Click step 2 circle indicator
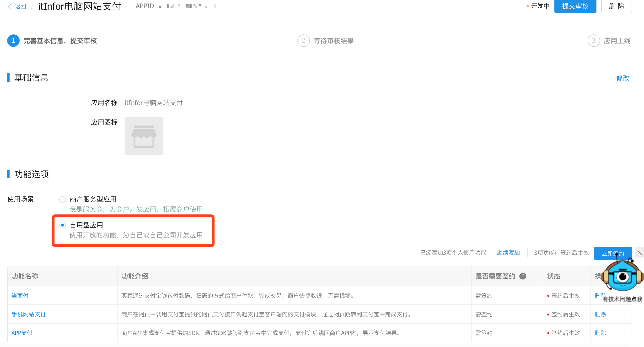Image resolution: width=644 pixels, height=347 pixels. (x=303, y=41)
